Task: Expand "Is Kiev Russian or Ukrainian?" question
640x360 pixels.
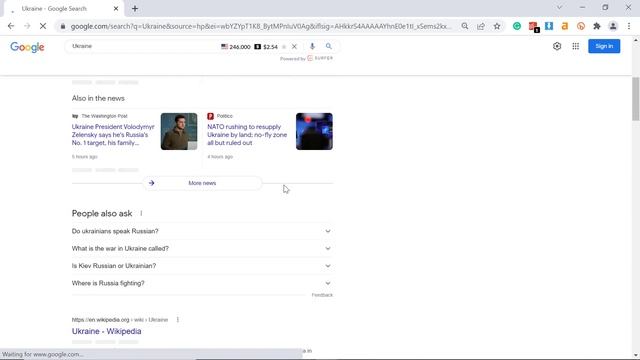Action: tap(202, 266)
